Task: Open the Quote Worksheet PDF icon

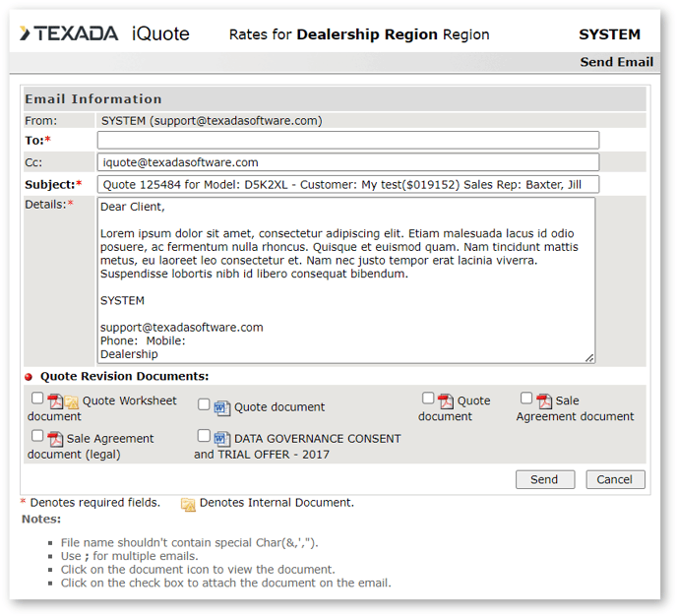Action: tap(55, 401)
